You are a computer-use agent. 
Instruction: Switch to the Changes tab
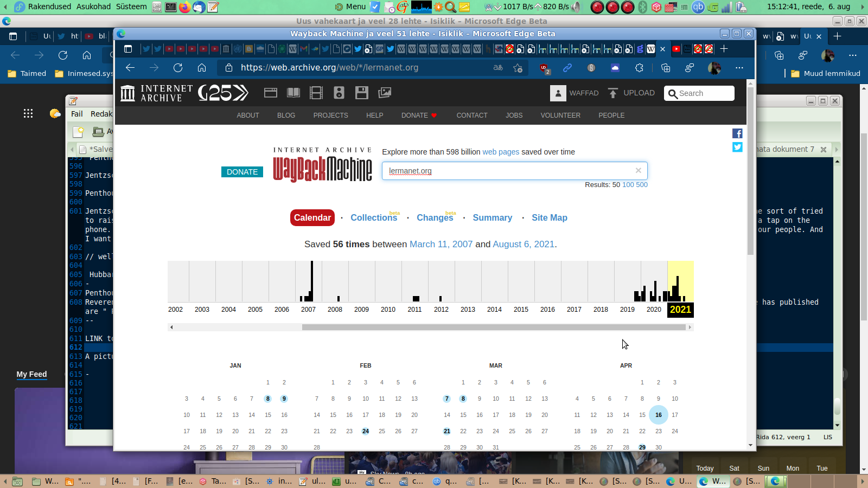point(435,217)
